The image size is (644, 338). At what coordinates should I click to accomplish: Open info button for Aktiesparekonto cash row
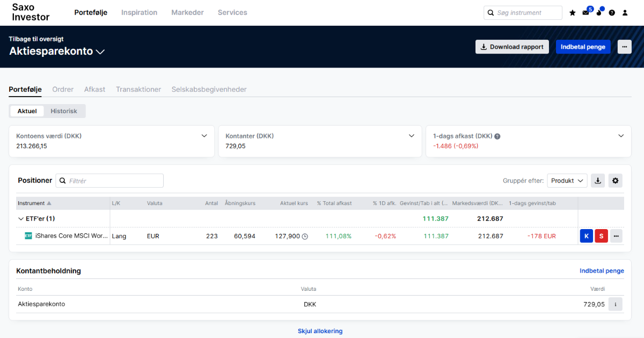[x=615, y=304]
